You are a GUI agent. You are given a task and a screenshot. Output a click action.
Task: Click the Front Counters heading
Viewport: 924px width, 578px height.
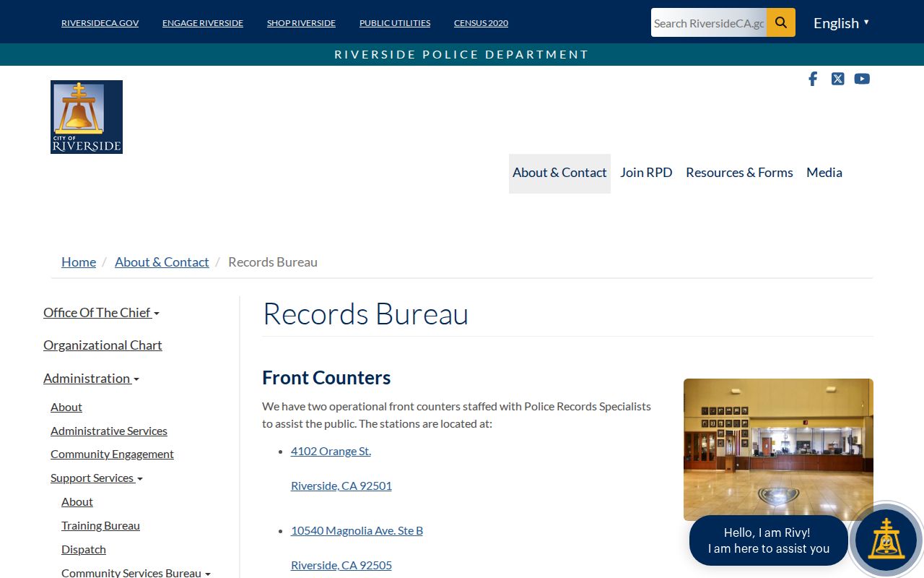tap(326, 378)
